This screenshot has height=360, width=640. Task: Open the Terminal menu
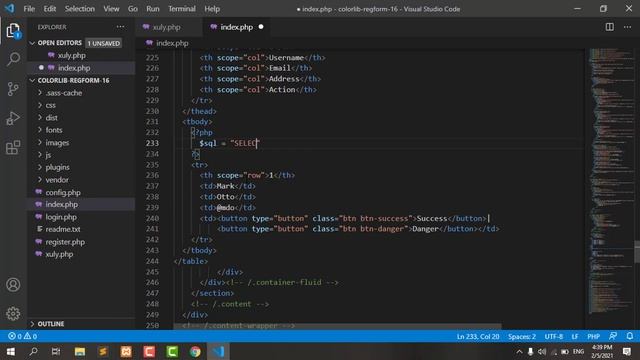pos(182,9)
